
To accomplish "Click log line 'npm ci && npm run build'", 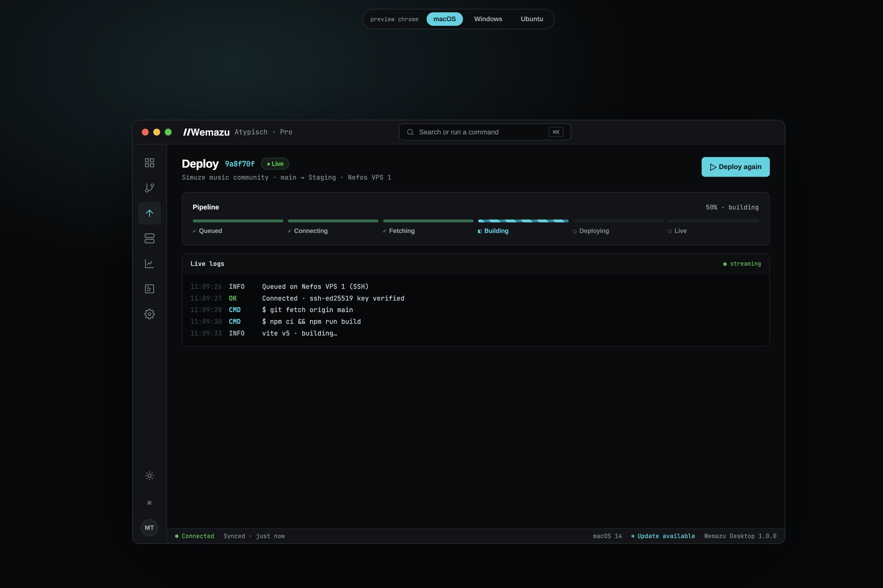I will point(311,322).
